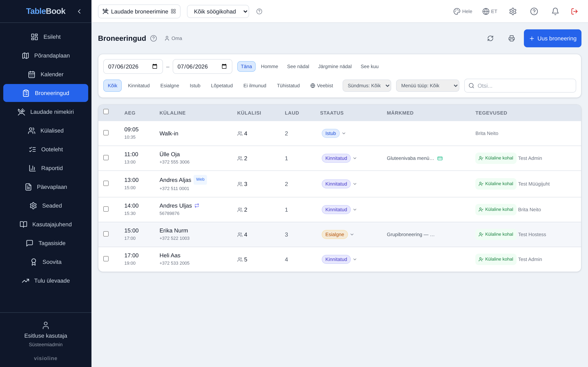The height and width of the screenshot is (367, 588).
Task: Open the Kõik söögikohad dropdown
Action: (218, 11)
